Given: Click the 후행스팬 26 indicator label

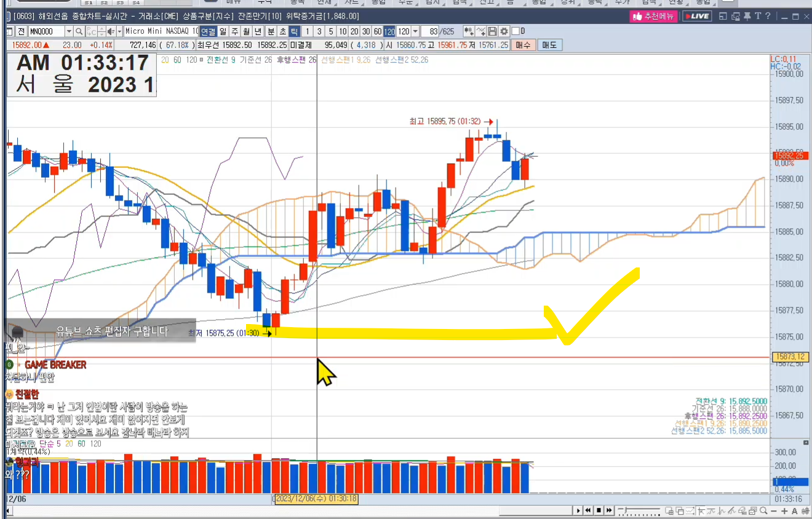Looking at the screenshot, I should pos(296,60).
